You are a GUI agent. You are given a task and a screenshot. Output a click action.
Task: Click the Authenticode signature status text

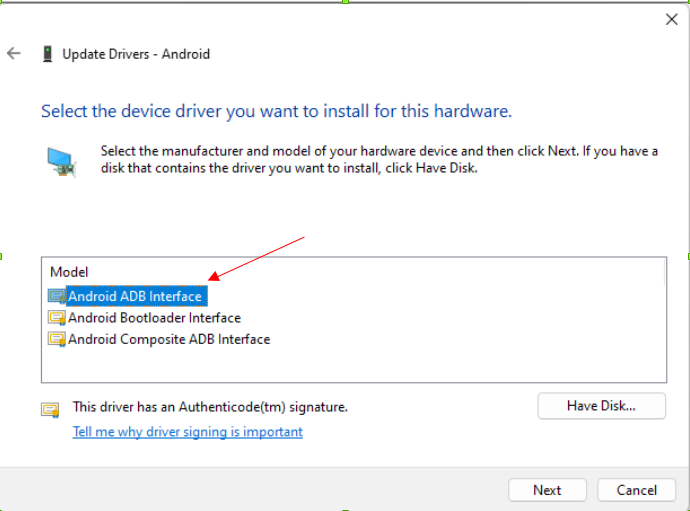coord(210,407)
